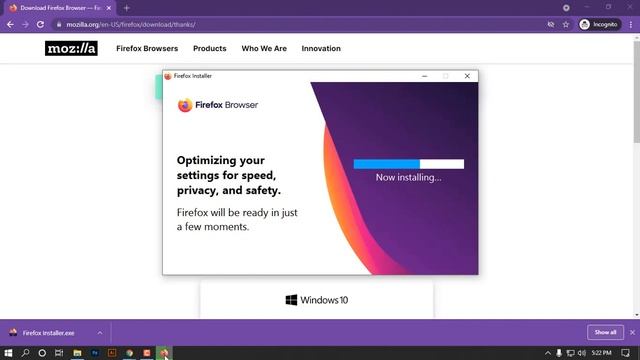This screenshot has height=360, width=640.
Task: Open the Chrome three-dot menu
Action: click(x=631, y=24)
